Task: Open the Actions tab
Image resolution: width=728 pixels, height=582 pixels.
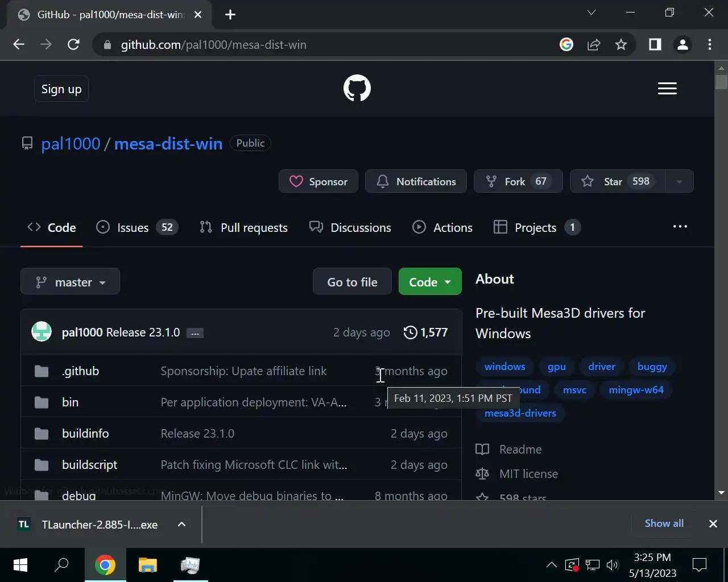Action: pos(442,227)
